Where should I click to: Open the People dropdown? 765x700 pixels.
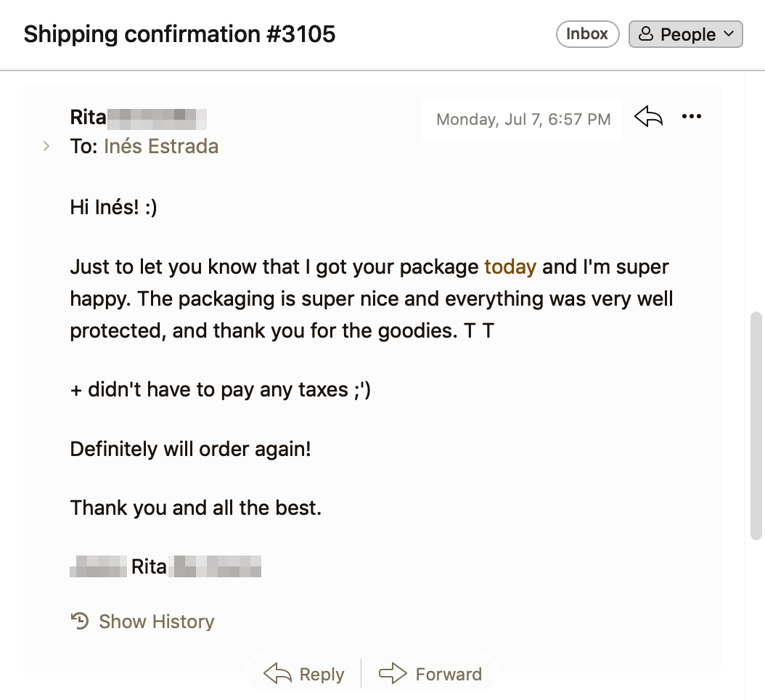coord(685,35)
